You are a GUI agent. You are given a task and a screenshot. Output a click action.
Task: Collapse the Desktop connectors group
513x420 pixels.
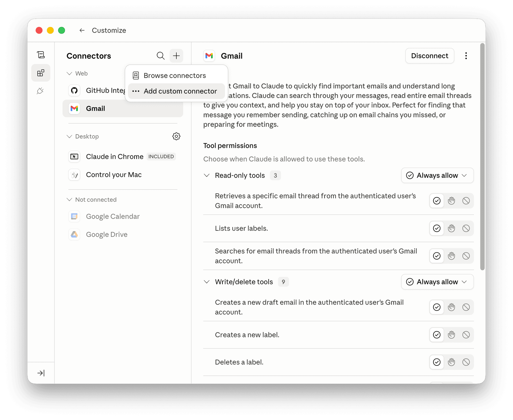coord(69,136)
